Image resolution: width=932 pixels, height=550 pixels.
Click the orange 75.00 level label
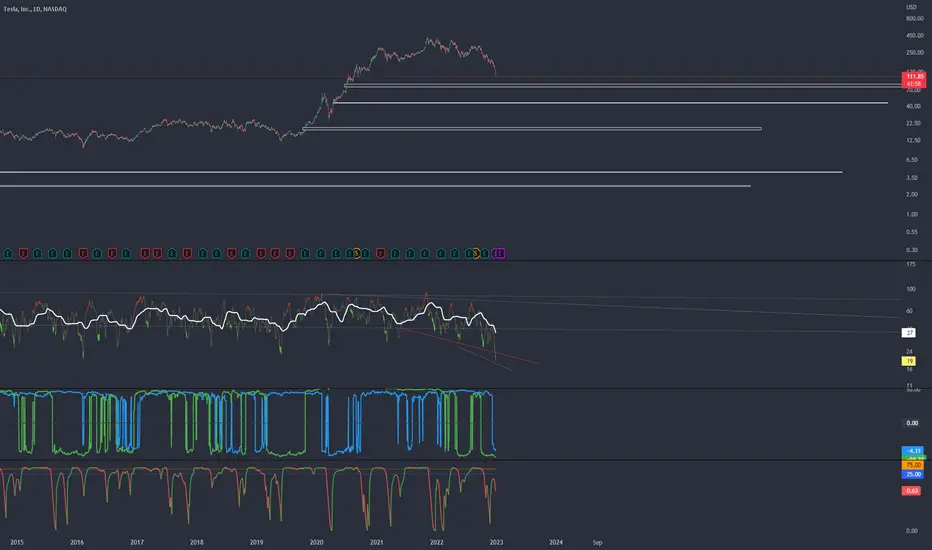[912, 466]
